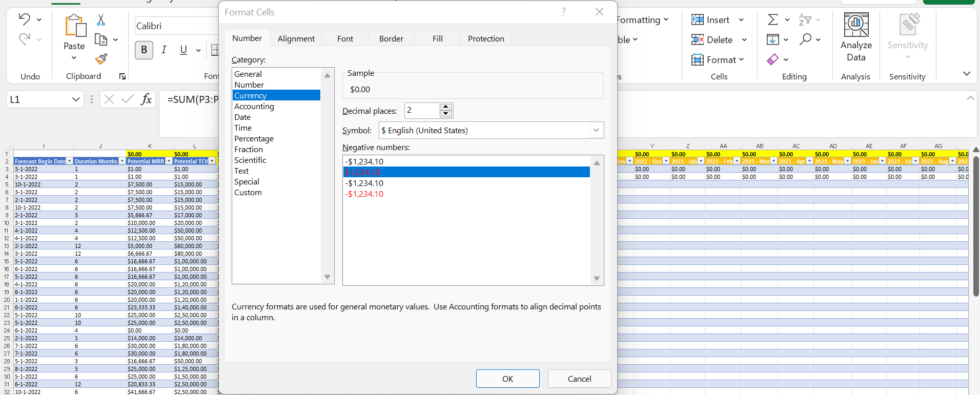Open the Format Cells dialog help

tap(563, 12)
